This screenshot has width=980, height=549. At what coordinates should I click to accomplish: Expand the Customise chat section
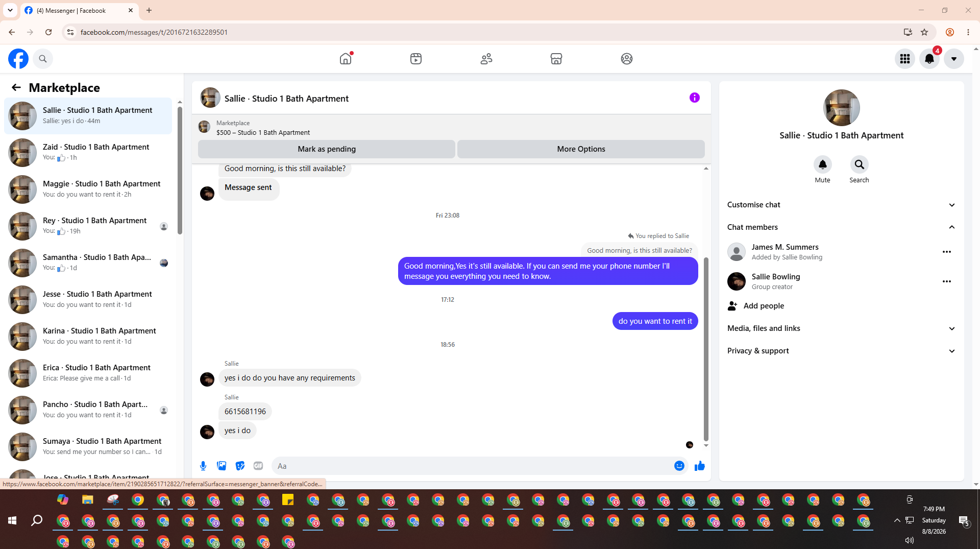841,205
